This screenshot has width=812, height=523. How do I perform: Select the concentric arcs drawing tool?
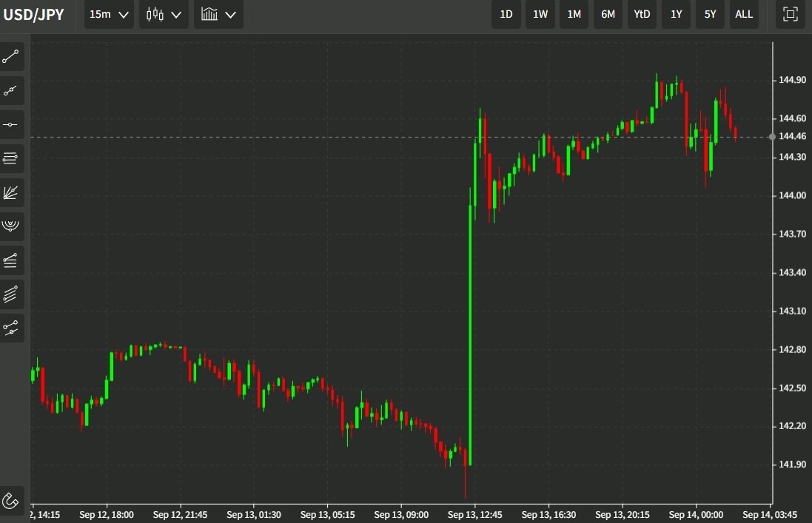tap(11, 226)
